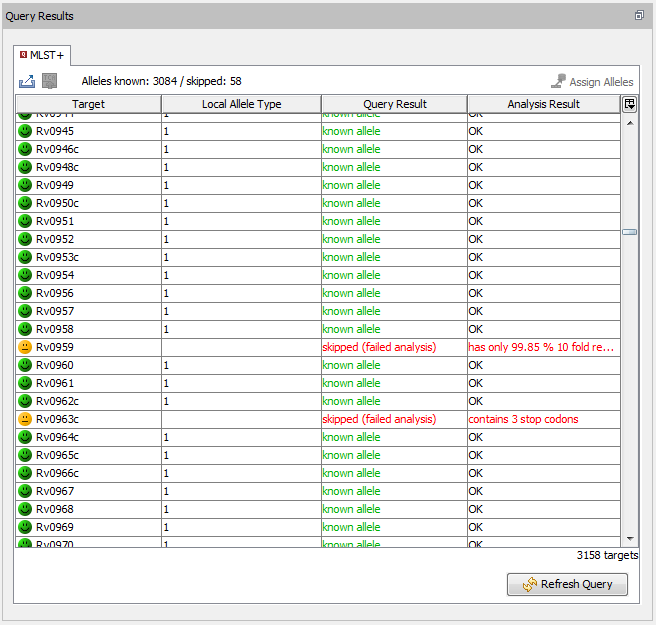This screenshot has height=625, width=656.
Task: Click the scrollbar up arrow
Action: click(x=629, y=123)
